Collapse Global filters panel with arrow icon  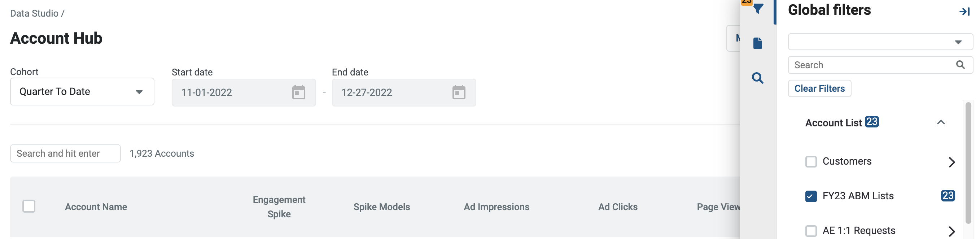coord(964,12)
